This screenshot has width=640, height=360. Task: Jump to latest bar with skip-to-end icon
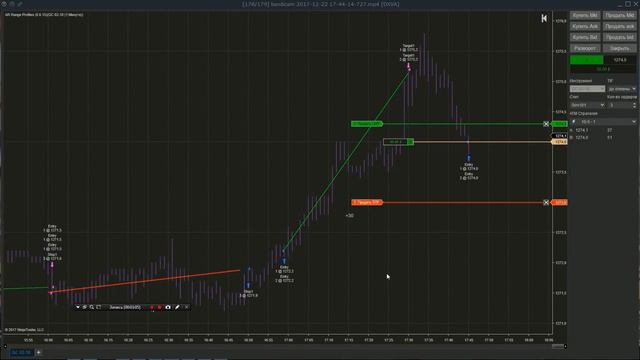pyautogui.click(x=544, y=18)
